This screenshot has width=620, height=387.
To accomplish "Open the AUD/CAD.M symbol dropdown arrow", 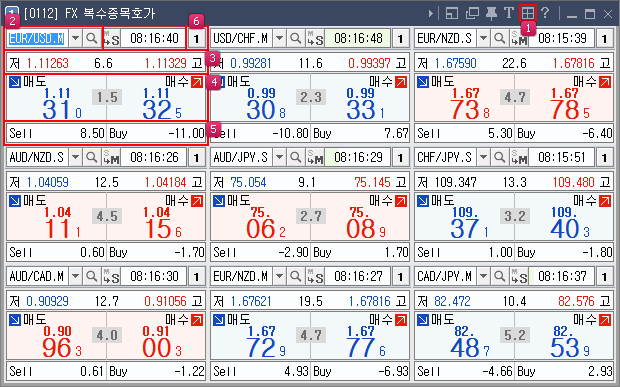I will pos(75,276).
